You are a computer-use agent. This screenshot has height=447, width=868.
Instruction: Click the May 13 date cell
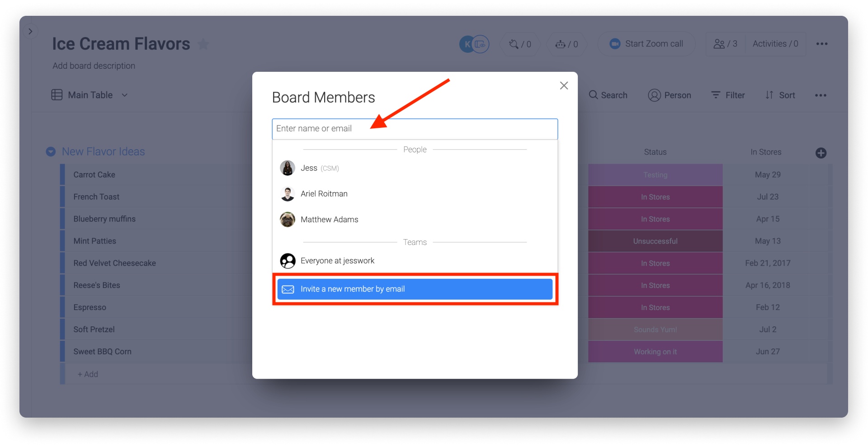click(768, 241)
